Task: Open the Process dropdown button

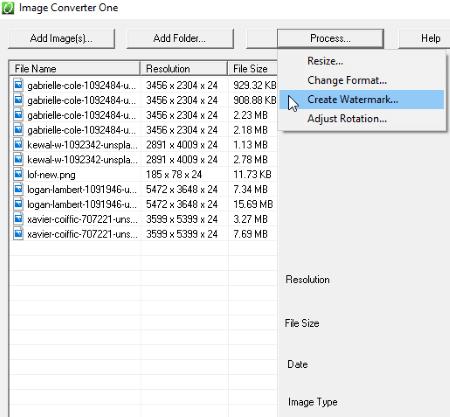Action: tap(330, 39)
